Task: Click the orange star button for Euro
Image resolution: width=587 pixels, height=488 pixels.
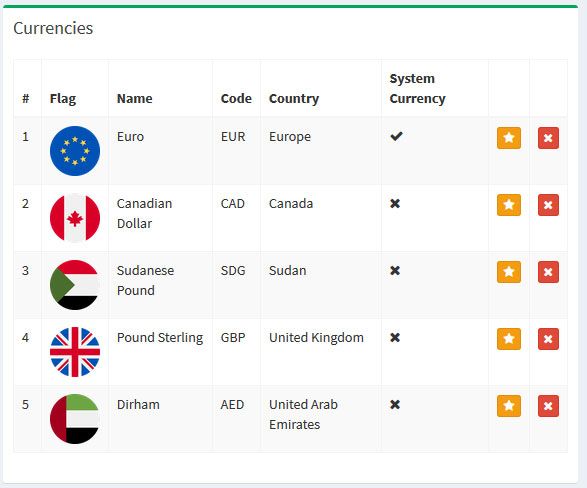Action: pyautogui.click(x=509, y=138)
